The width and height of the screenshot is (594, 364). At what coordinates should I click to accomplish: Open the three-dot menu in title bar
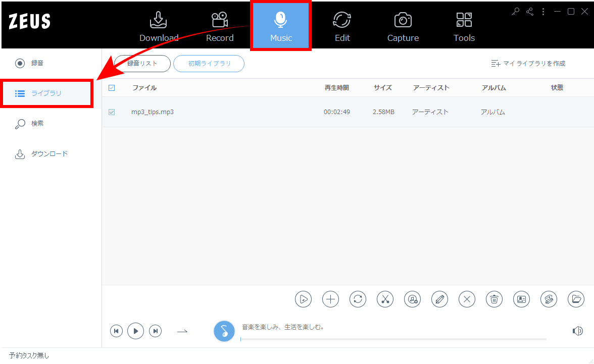click(543, 11)
